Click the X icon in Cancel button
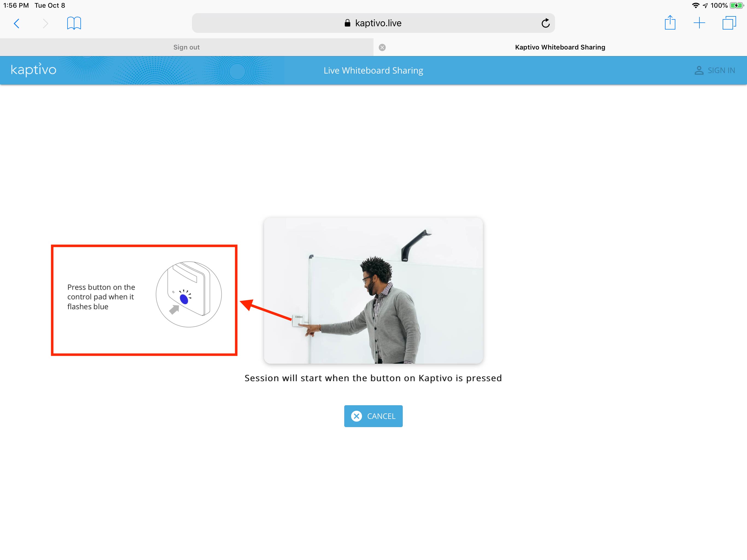The height and width of the screenshot is (560, 747). [356, 416]
